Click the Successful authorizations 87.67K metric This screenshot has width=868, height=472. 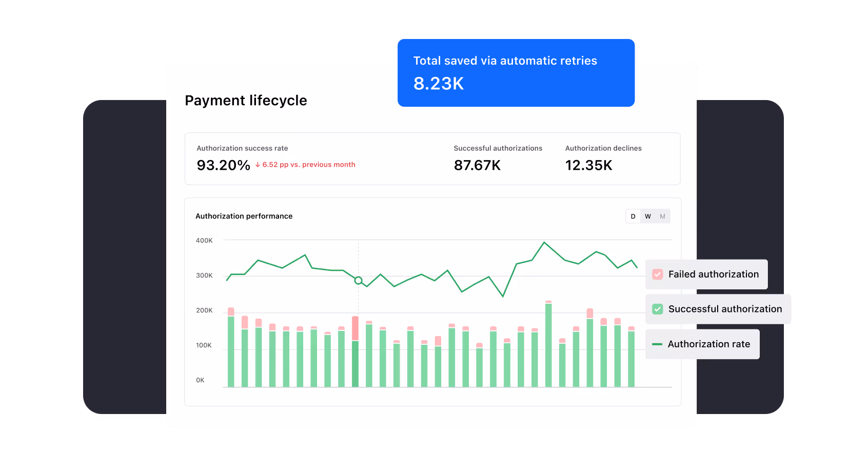[477, 165]
